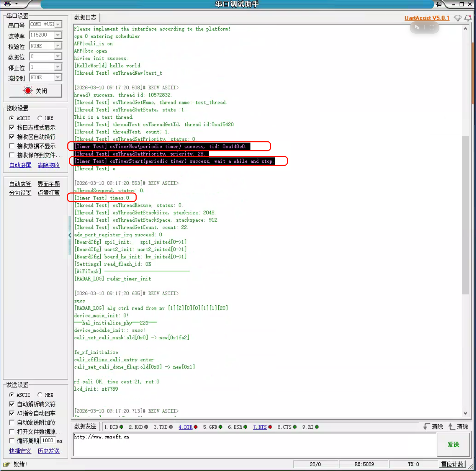Click the 5.GND signal indicator
Viewport: 476px width, 471px height.
[x=213, y=427]
